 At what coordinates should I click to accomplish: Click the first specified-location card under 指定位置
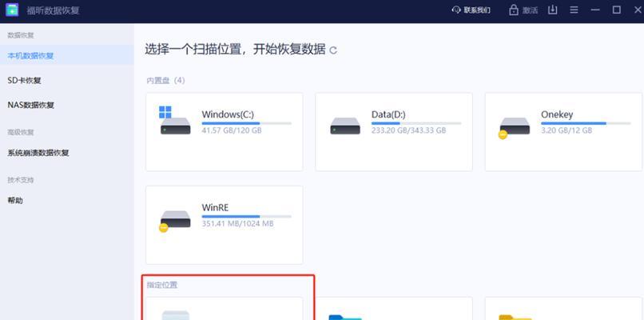(x=225, y=309)
